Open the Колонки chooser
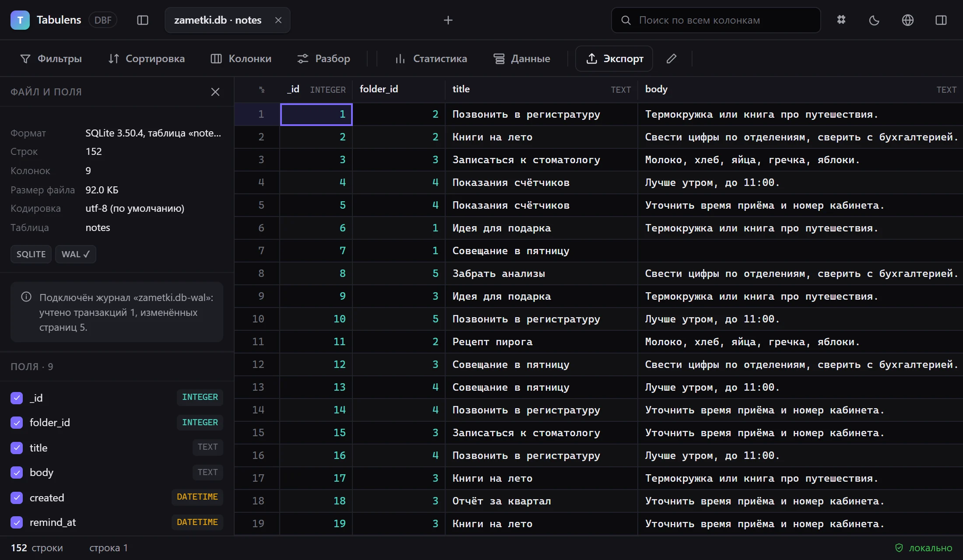 (x=241, y=59)
